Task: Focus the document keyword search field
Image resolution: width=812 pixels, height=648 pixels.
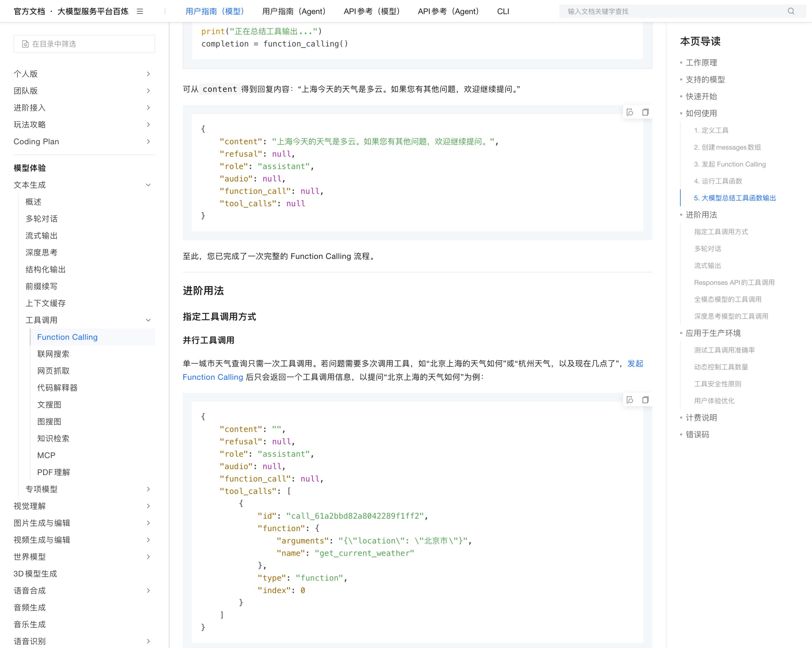Action: point(674,11)
